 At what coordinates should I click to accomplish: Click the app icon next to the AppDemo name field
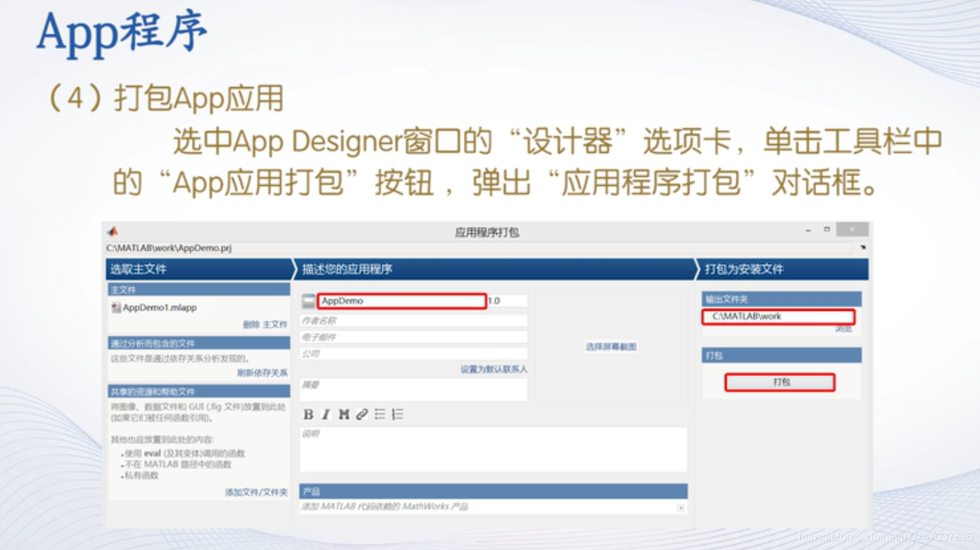[308, 301]
